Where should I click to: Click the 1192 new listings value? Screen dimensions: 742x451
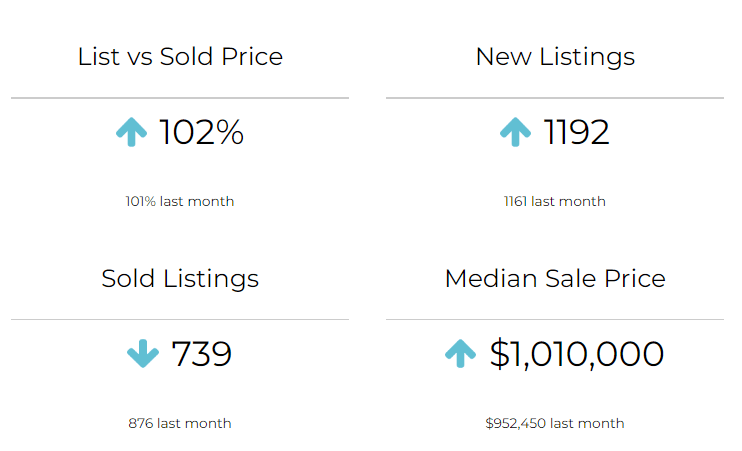(x=577, y=132)
